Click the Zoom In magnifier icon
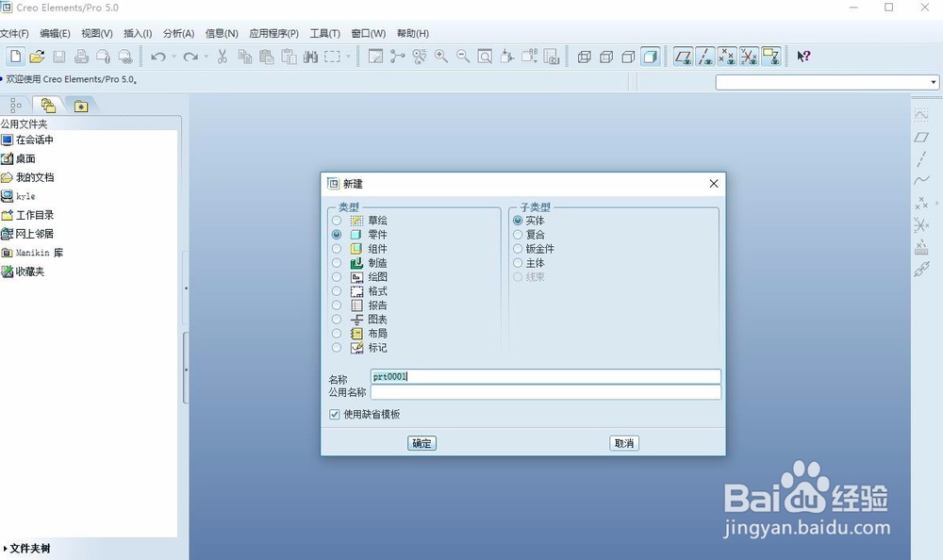This screenshot has width=943, height=560. (x=440, y=57)
